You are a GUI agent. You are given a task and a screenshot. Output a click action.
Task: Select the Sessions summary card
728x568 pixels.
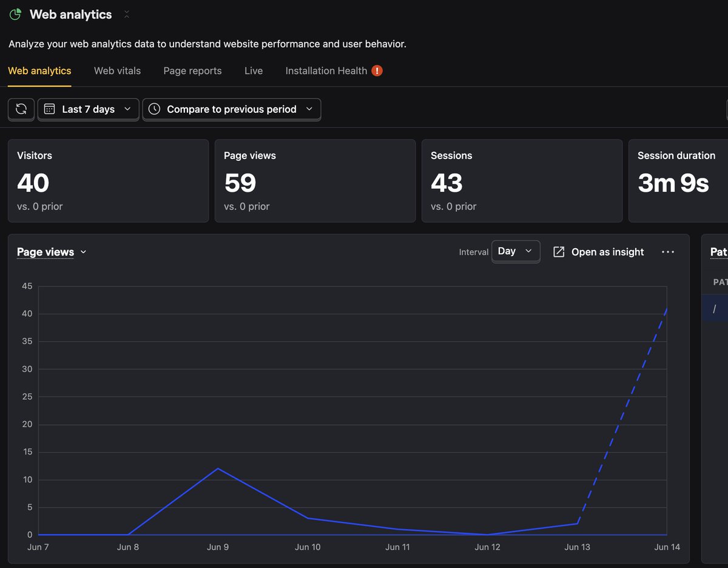click(x=522, y=181)
